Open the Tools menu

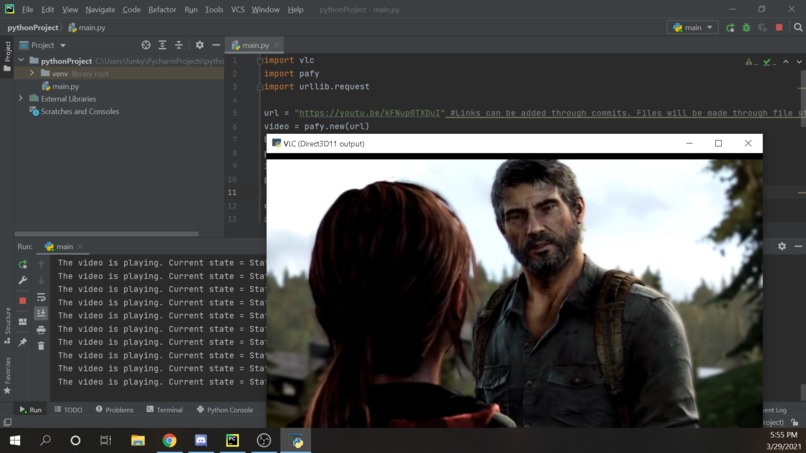[214, 10]
